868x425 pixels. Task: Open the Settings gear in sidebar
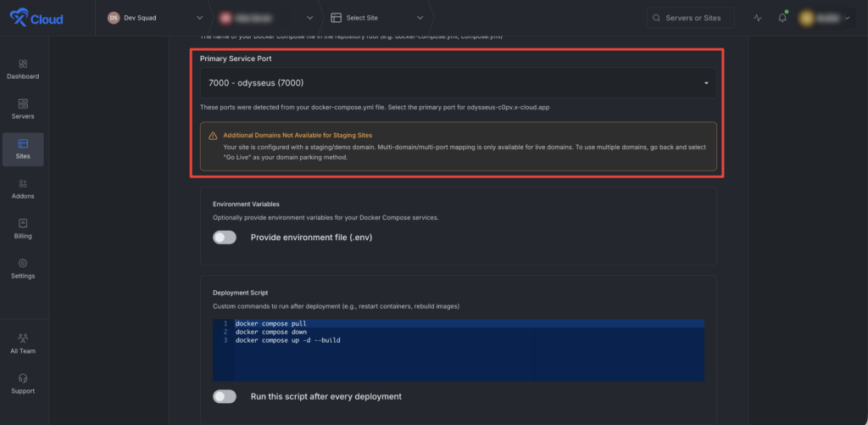click(23, 263)
